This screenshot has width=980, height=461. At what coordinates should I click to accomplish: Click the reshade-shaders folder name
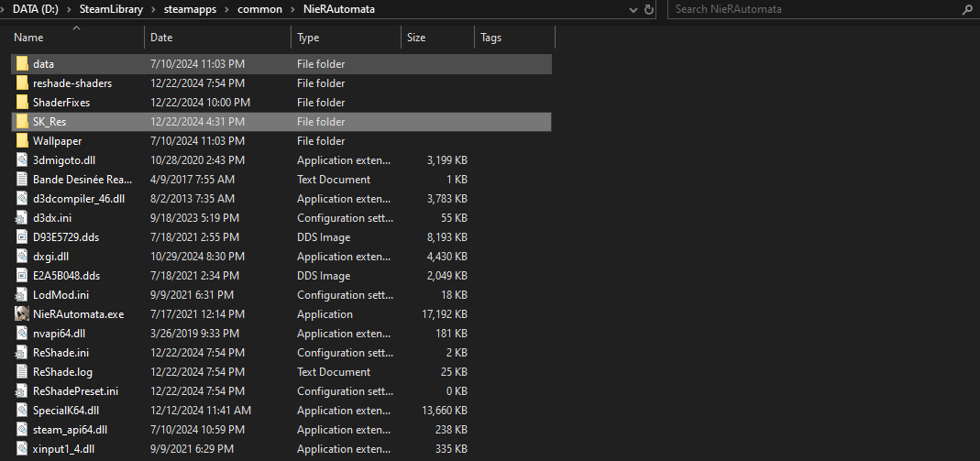tap(72, 83)
